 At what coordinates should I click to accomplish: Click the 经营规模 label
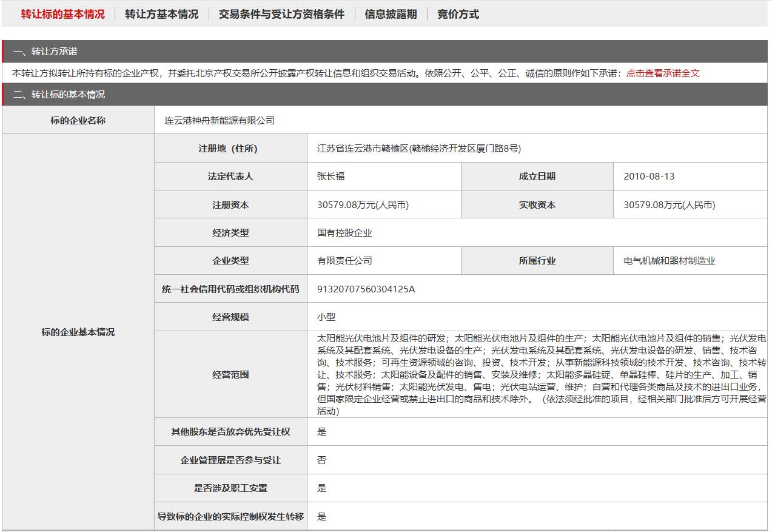tap(230, 317)
